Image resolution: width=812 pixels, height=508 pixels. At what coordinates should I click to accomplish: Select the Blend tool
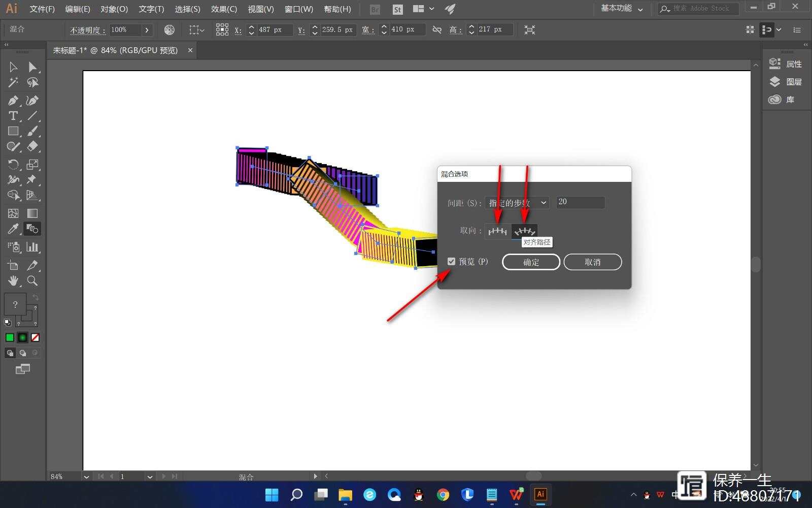point(32,229)
